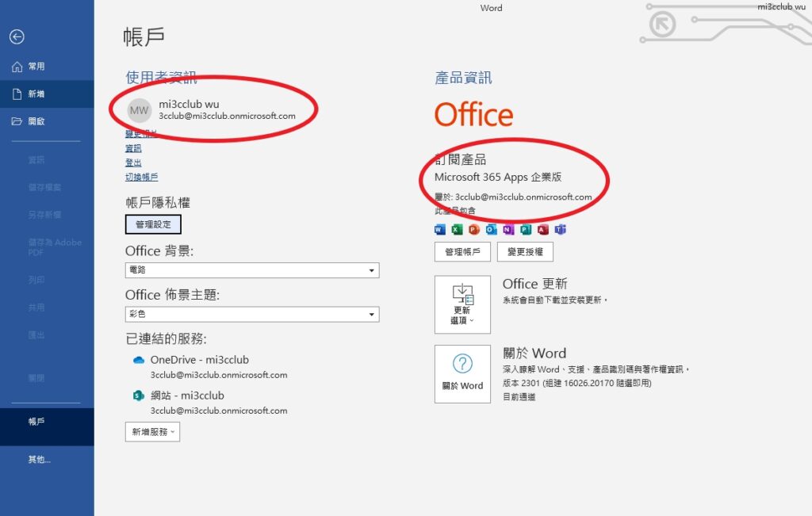
Task: Click the Access app icon under product info
Action: (x=542, y=229)
